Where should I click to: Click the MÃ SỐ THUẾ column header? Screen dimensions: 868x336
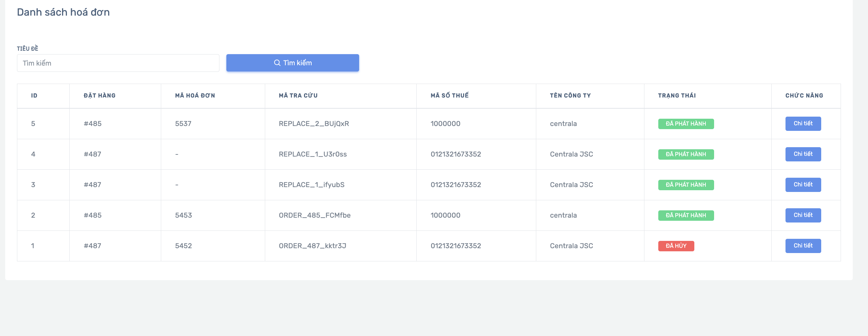click(449, 95)
